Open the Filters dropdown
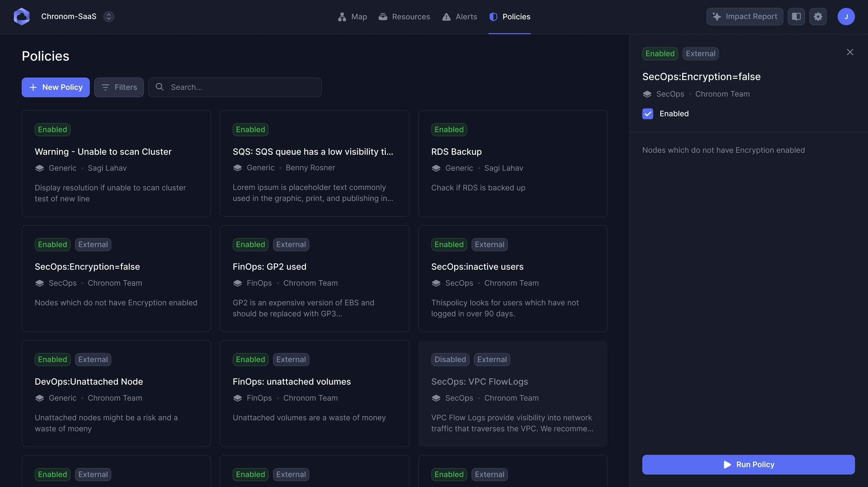 tap(119, 87)
